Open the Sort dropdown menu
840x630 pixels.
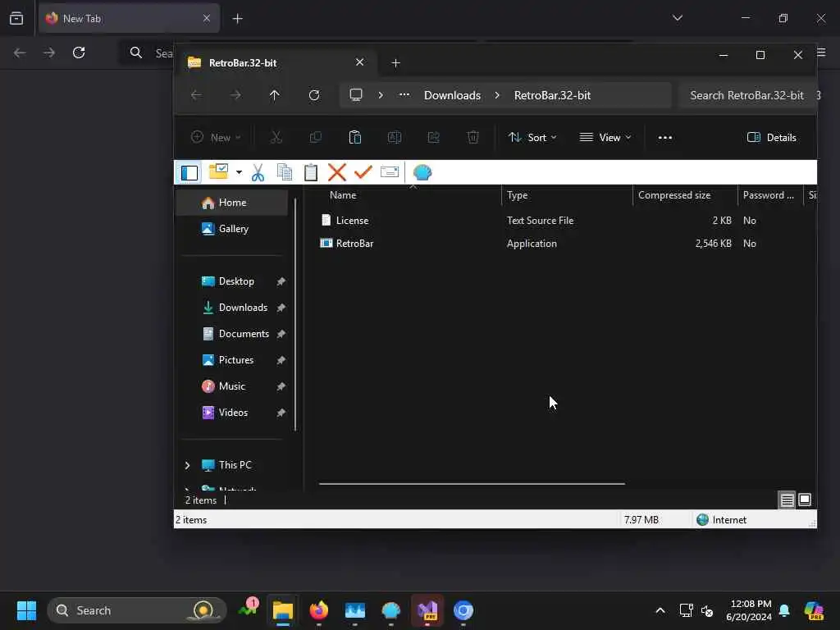(532, 138)
